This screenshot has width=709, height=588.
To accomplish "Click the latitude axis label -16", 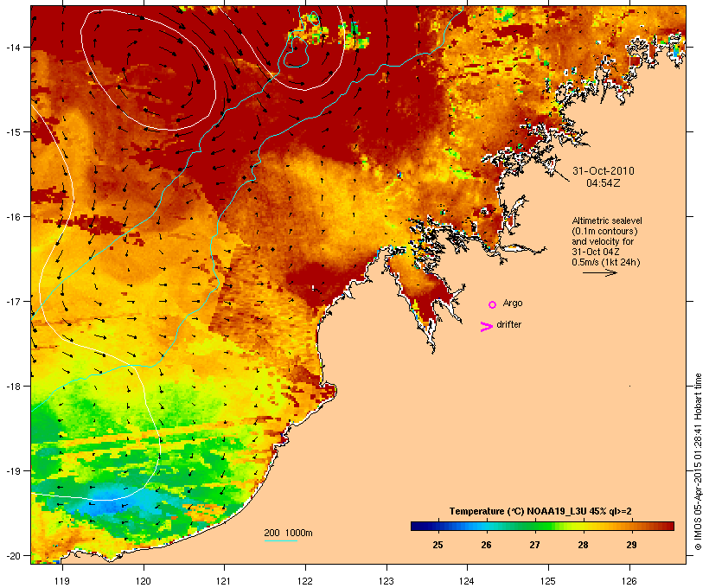I will coord(12,217).
